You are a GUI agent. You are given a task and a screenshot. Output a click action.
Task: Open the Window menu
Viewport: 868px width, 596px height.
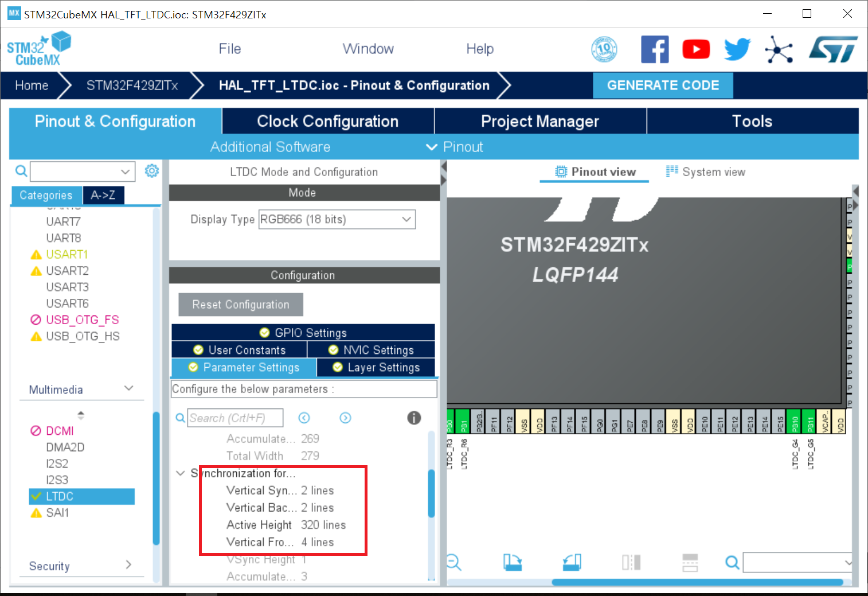368,49
